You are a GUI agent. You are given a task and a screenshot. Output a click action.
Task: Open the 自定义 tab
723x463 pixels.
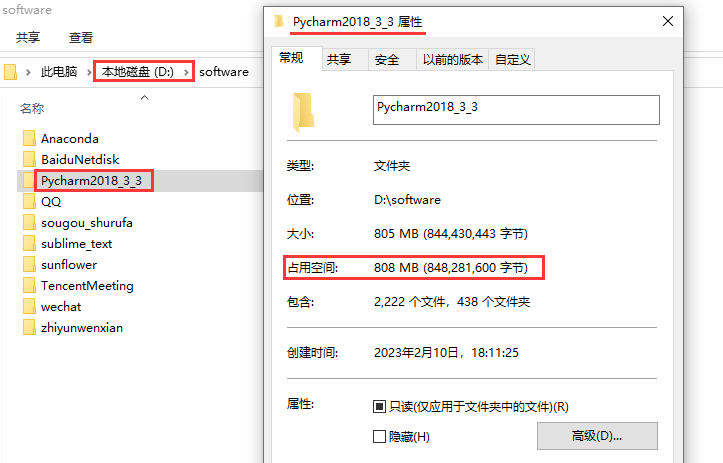tap(512, 59)
